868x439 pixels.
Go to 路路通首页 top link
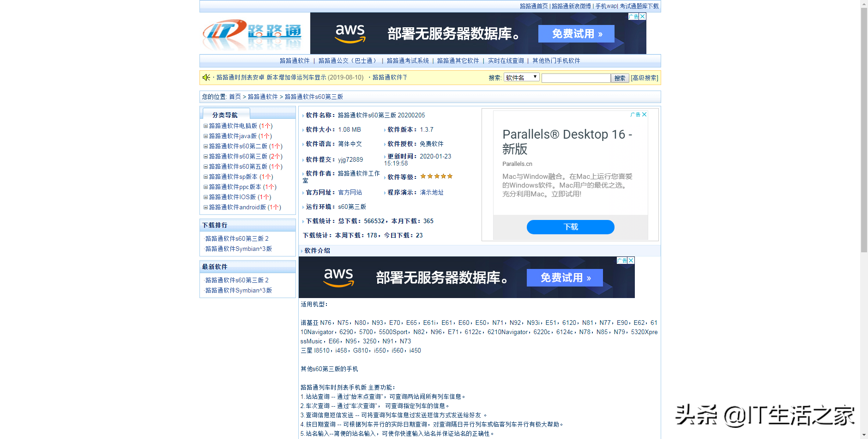tap(534, 6)
